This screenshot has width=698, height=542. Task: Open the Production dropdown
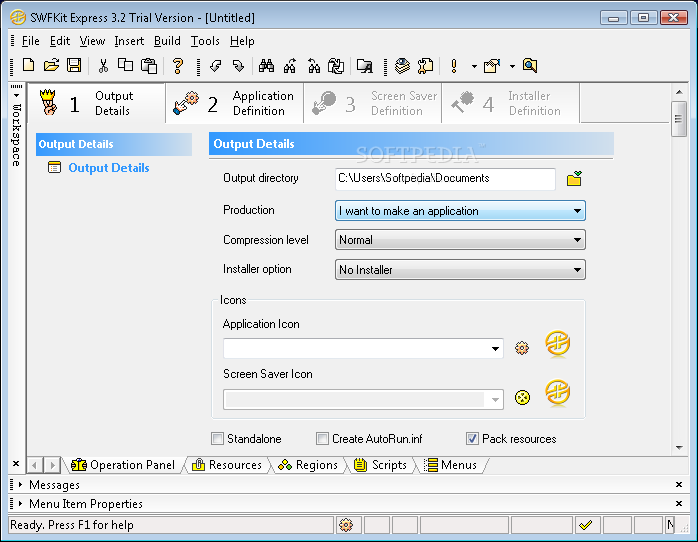460,210
